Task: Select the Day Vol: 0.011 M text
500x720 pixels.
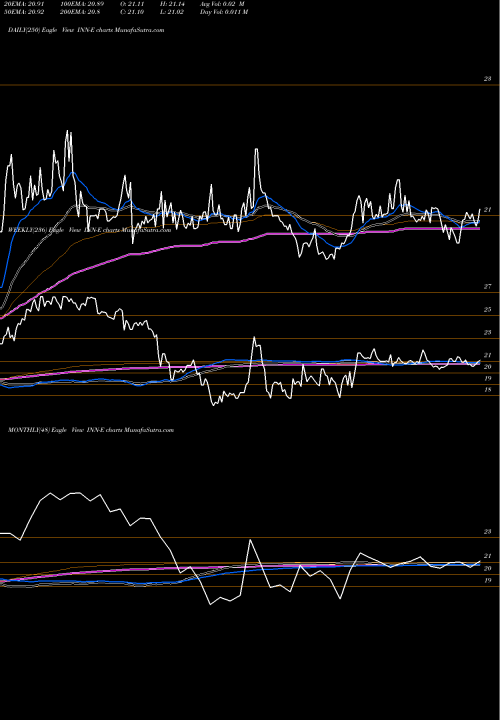Action: (x=224, y=12)
